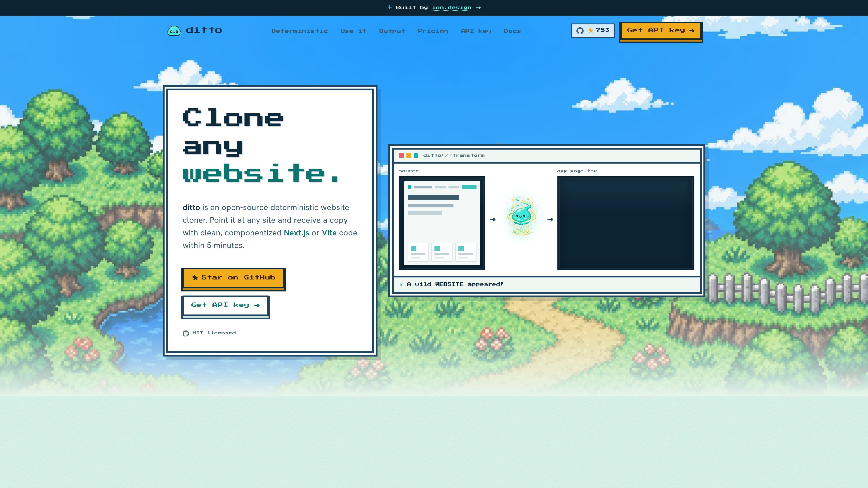Viewport: 868px width, 488px height.
Task: Click the Next.js link in description
Action: (296, 233)
